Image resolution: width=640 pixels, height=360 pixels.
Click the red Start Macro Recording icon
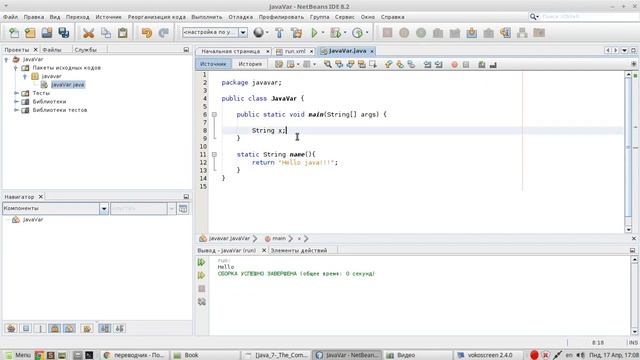454,64
